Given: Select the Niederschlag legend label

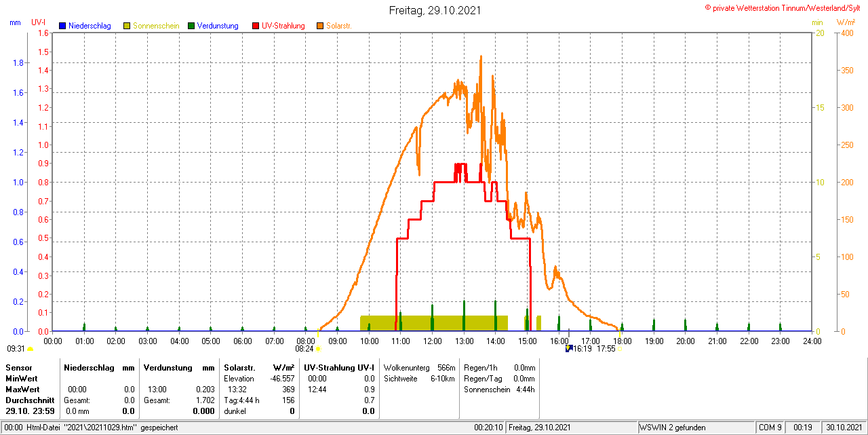Looking at the screenshot, I should [90, 26].
